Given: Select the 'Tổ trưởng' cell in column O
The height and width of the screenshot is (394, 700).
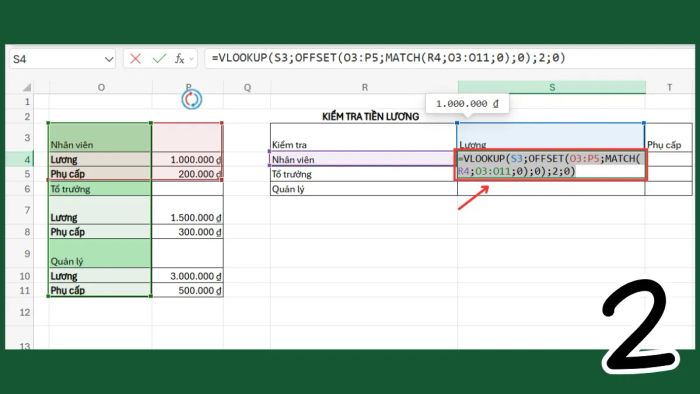Looking at the screenshot, I should click(100, 189).
